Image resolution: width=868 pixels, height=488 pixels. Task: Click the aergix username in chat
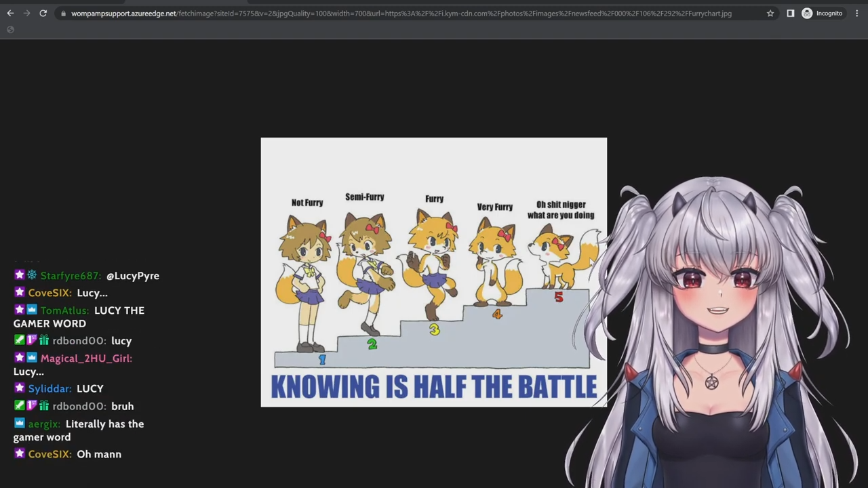coord(43,424)
